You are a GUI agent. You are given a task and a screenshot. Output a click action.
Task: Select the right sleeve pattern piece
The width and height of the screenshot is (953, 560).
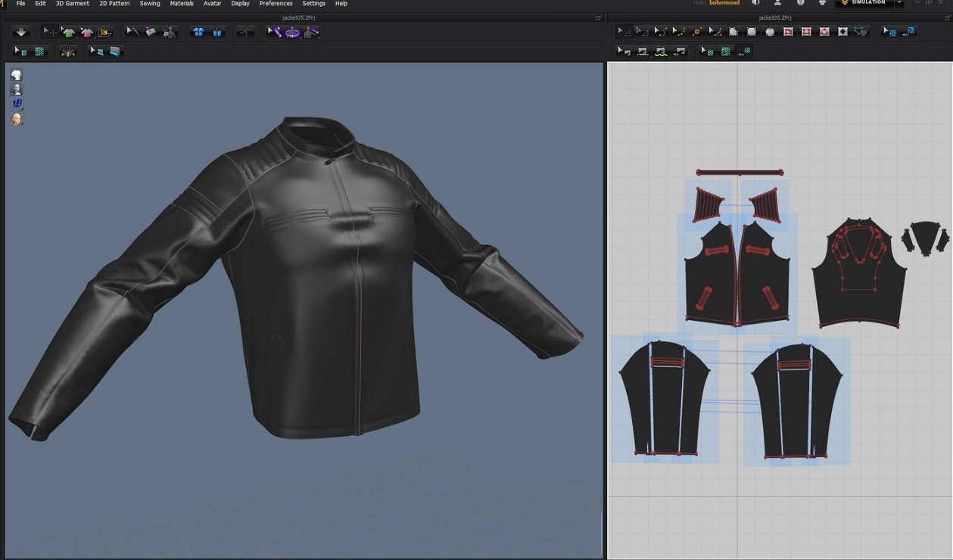coord(796,401)
